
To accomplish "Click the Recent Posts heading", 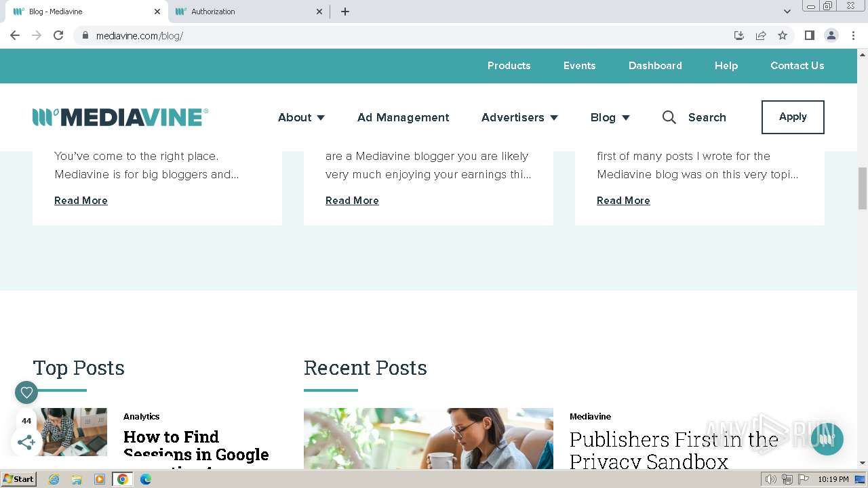I will tap(365, 367).
